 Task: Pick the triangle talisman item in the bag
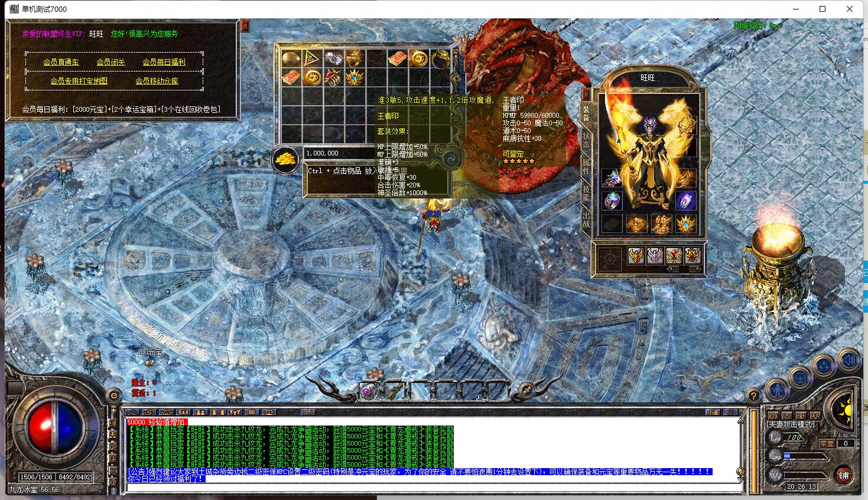point(311,58)
